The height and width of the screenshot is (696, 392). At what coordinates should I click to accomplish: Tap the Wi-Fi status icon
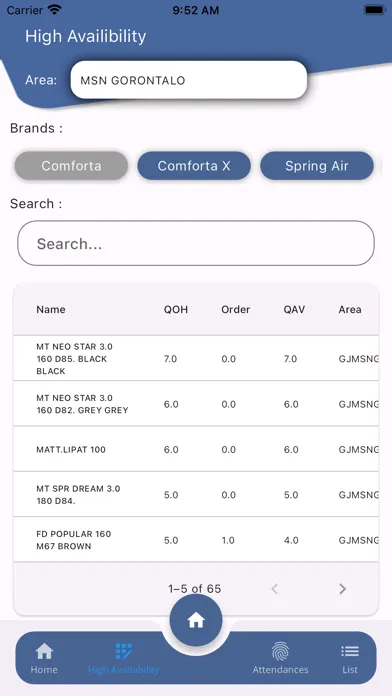[x=55, y=10]
